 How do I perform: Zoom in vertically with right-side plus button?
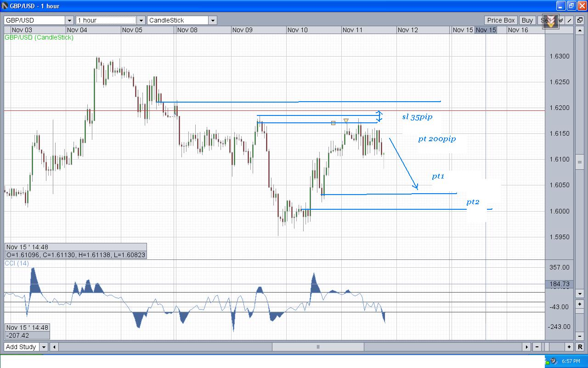580,304
